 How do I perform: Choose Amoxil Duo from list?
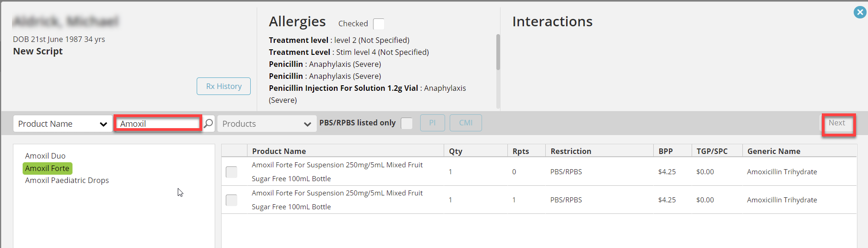click(45, 156)
